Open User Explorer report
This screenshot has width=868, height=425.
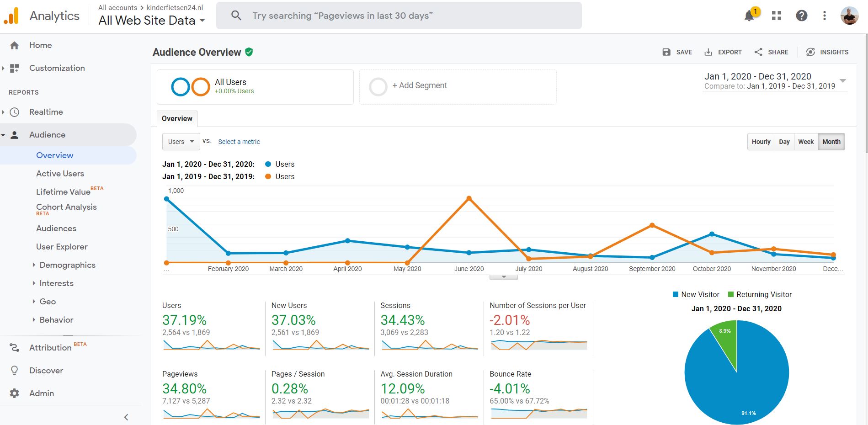(x=62, y=247)
